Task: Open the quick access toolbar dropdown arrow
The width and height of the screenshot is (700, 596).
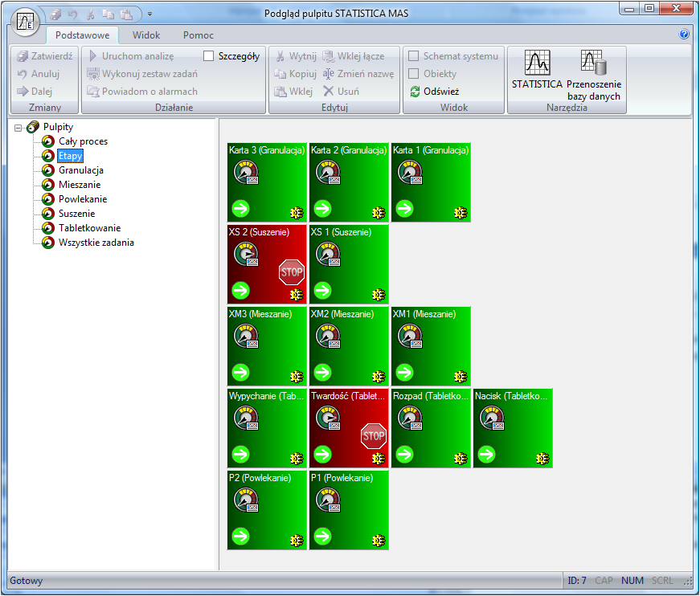Action: pyautogui.click(x=150, y=14)
